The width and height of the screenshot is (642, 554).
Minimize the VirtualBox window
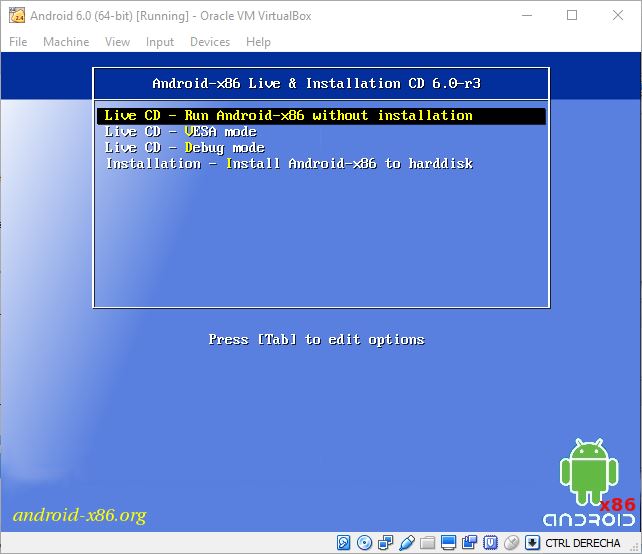tap(527, 16)
